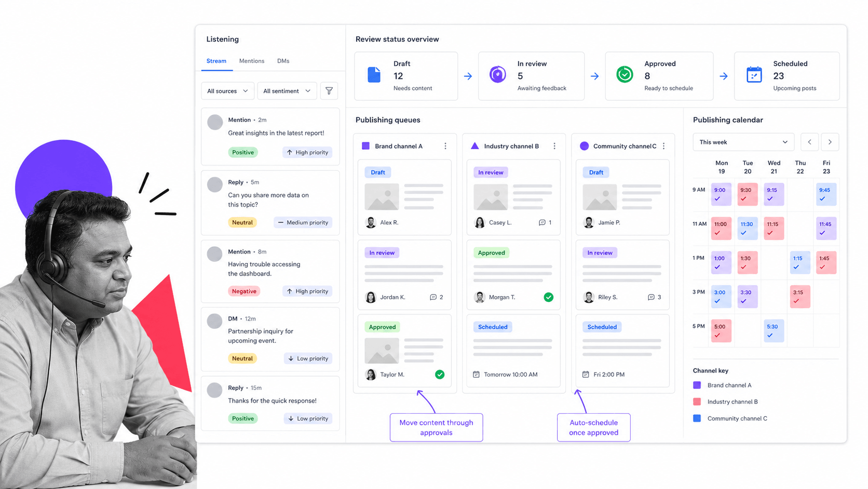
Task: Click the sender avatar on the DM message
Action: tap(215, 321)
